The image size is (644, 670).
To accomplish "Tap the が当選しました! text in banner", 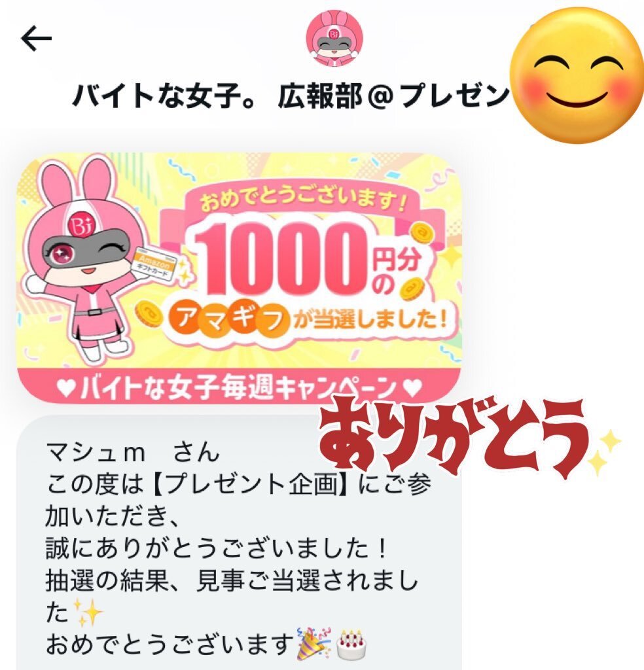I will tap(371, 319).
